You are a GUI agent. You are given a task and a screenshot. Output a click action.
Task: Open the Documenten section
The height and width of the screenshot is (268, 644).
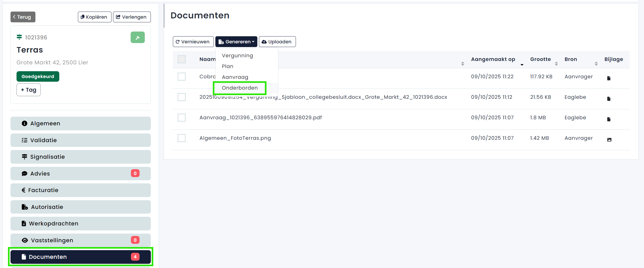point(81,257)
